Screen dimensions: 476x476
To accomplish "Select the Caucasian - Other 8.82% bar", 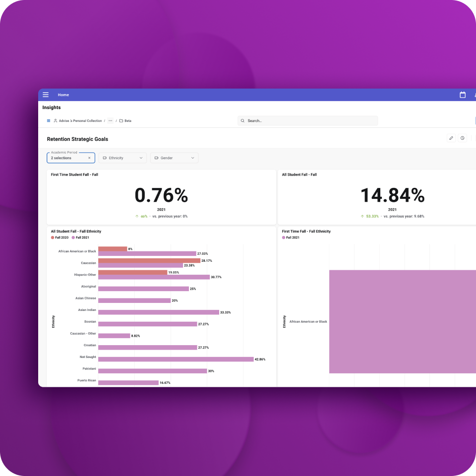I will pos(114,336).
